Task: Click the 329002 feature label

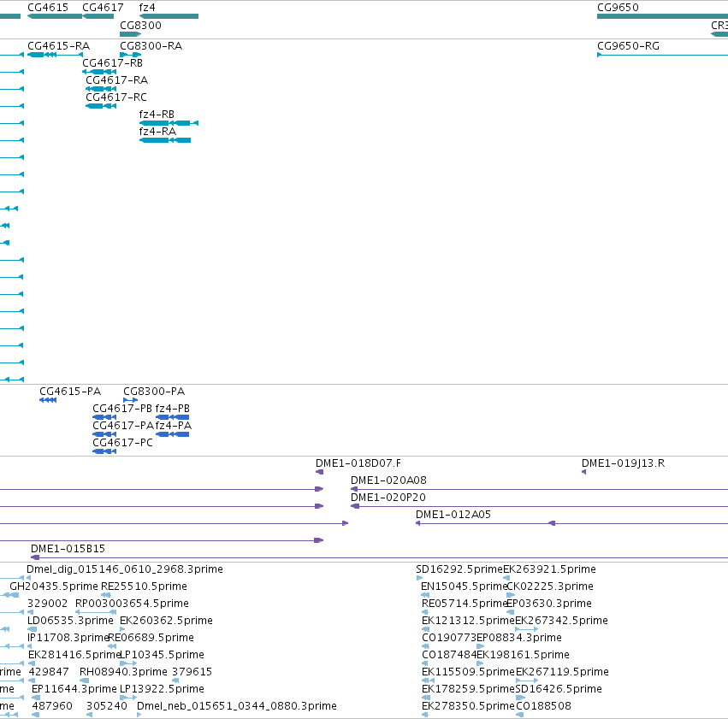Action: (47, 604)
